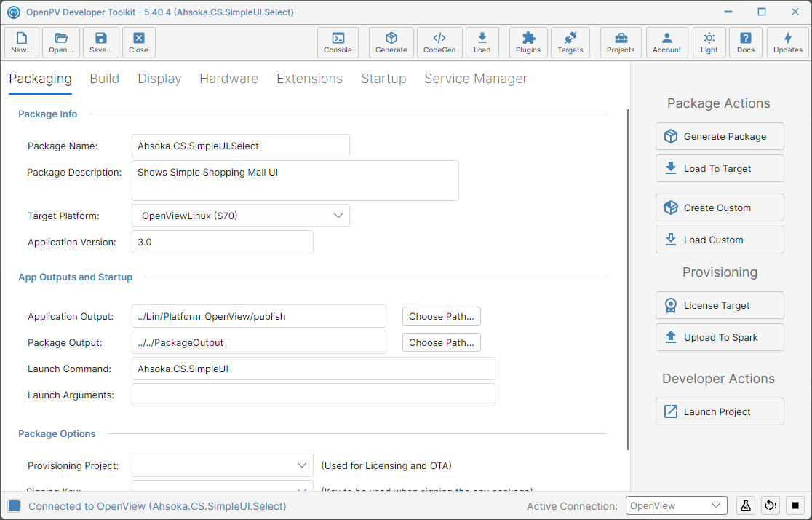Image resolution: width=812 pixels, height=520 pixels.
Task: Create a new project with New toolbar icon
Action: tap(22, 42)
